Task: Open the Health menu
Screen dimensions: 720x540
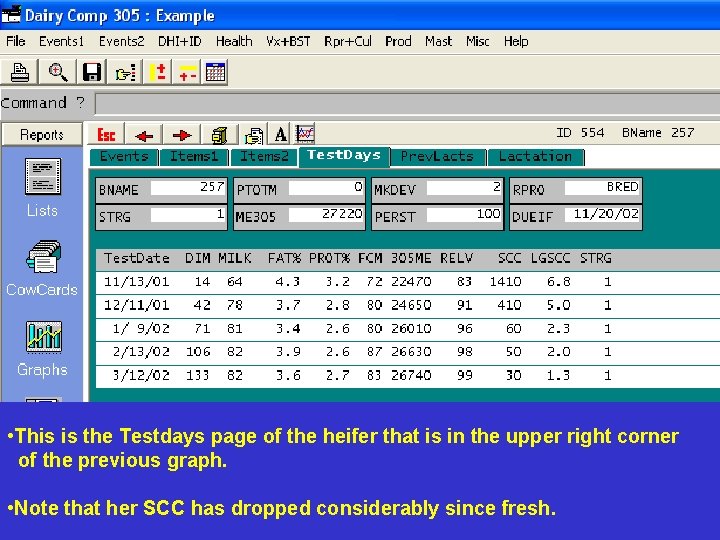Action: (x=234, y=41)
